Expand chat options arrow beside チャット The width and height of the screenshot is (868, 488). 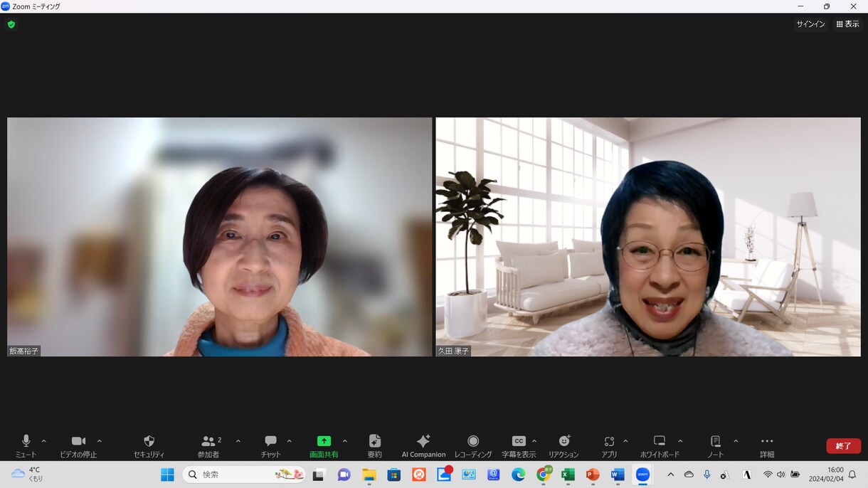[290, 441]
